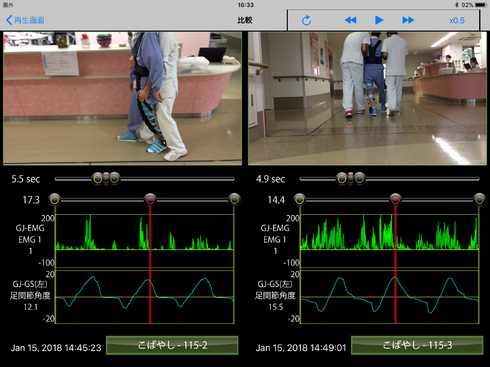Start playback with the play button
Screen dimensions: 490x367
point(379,20)
